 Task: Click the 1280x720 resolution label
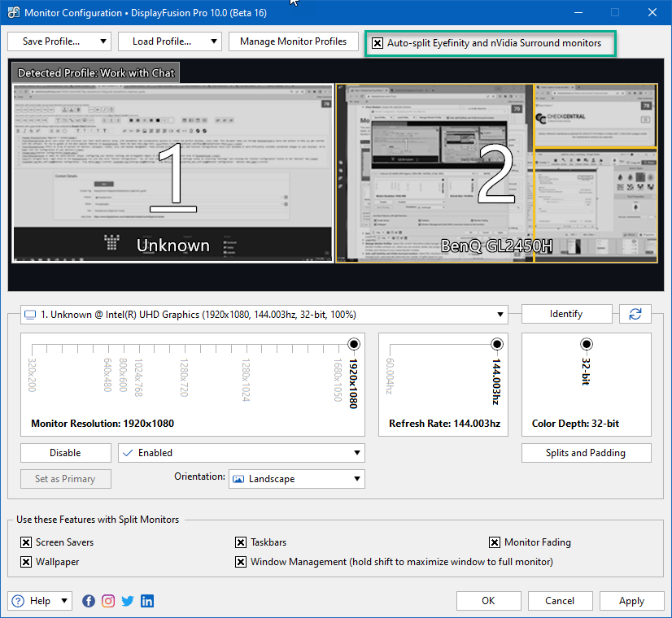pos(184,378)
